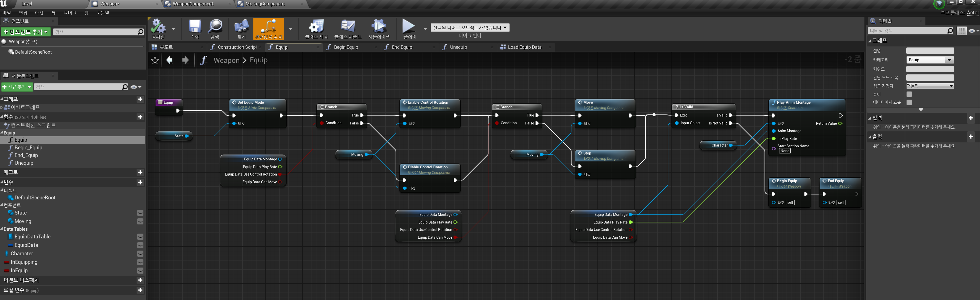Toggle visibility eye for Moving variable
The height and width of the screenshot is (300, 980).
pyautogui.click(x=140, y=221)
